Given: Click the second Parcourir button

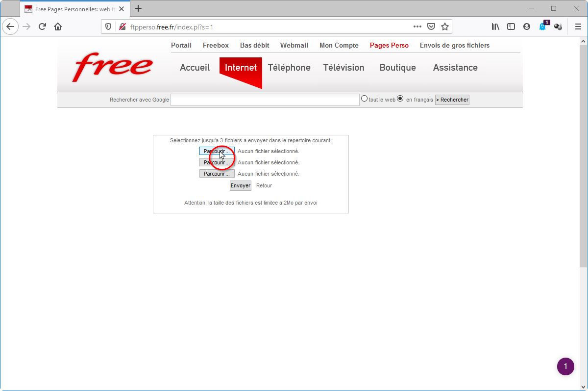Looking at the screenshot, I should [x=217, y=162].
